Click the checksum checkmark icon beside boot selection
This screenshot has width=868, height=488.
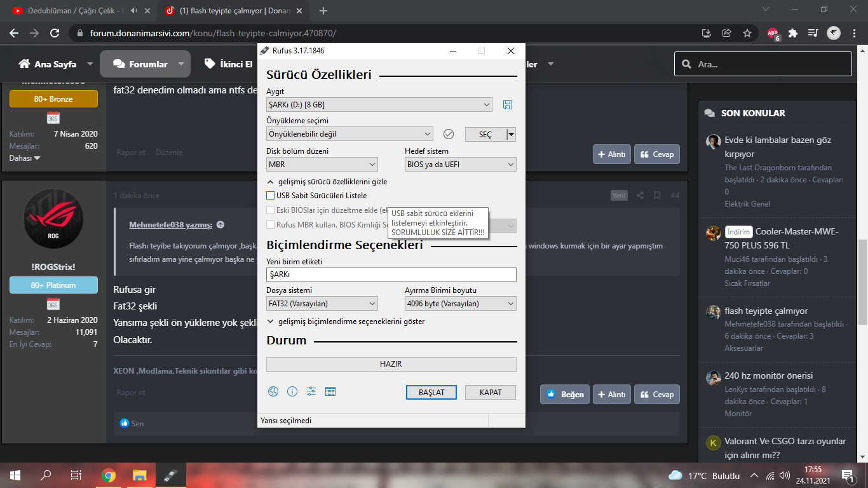tap(449, 134)
